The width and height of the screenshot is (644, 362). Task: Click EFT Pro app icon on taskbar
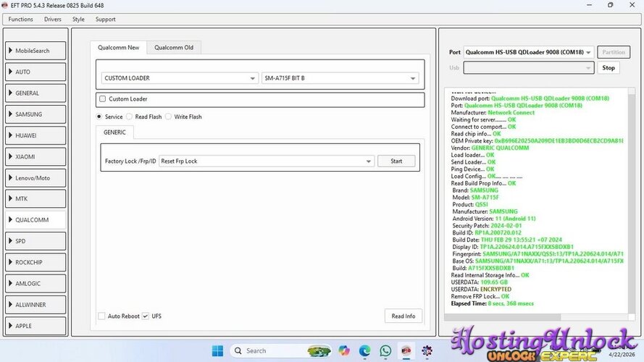(406, 351)
